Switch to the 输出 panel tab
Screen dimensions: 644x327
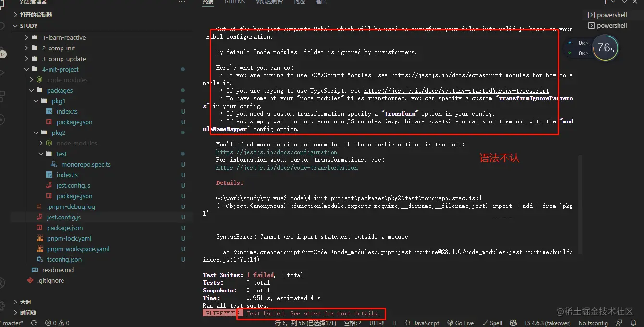click(321, 2)
